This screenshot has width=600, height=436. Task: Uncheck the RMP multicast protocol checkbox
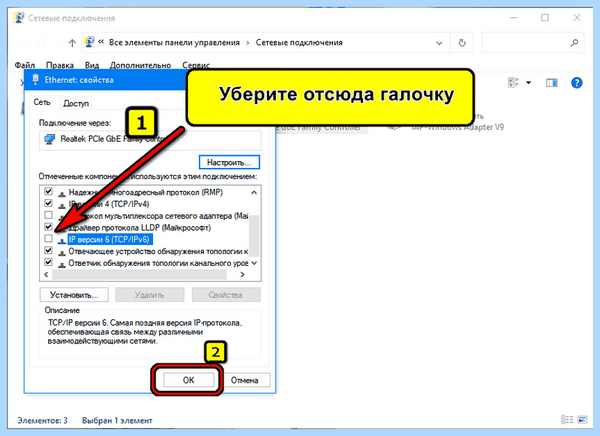[48, 191]
